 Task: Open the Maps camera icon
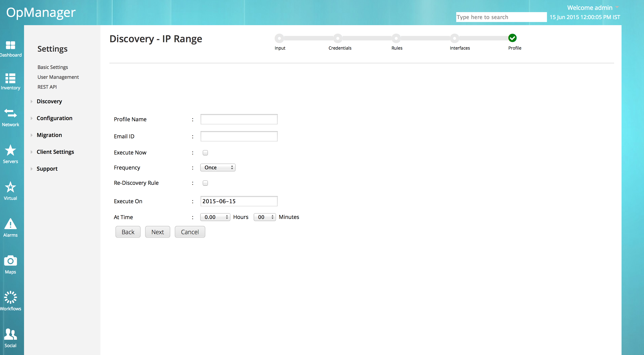click(x=10, y=261)
